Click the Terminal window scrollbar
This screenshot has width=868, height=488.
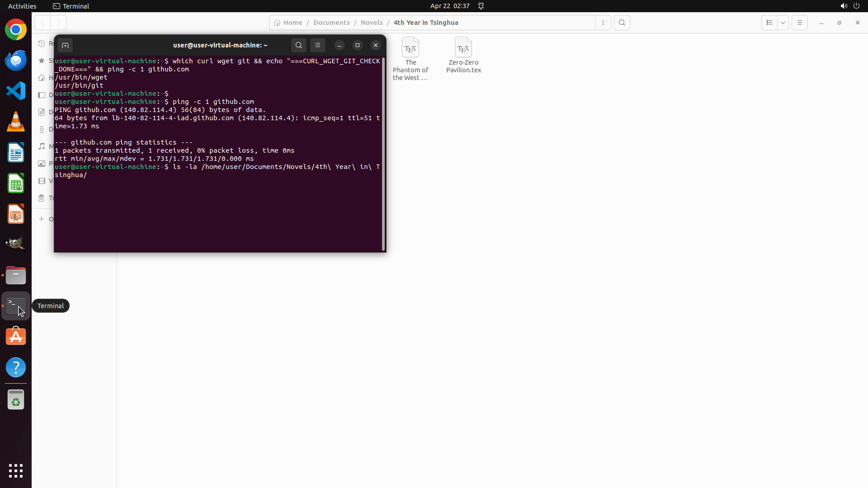pyautogui.click(x=383, y=154)
